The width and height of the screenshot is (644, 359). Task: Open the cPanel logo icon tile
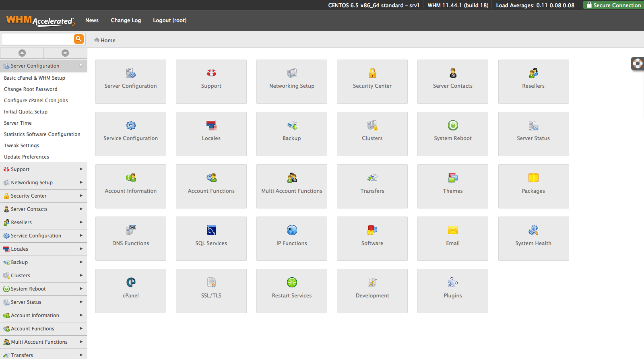click(x=131, y=283)
